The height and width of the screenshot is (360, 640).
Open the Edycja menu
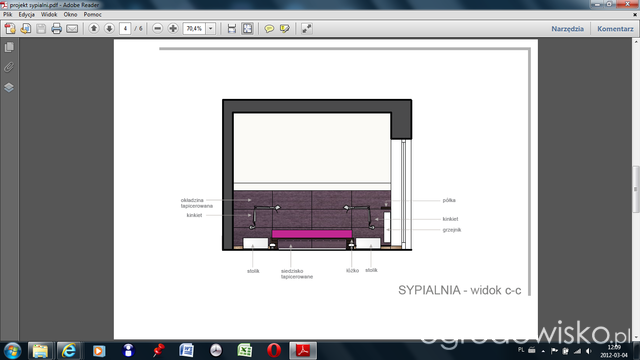[27, 14]
